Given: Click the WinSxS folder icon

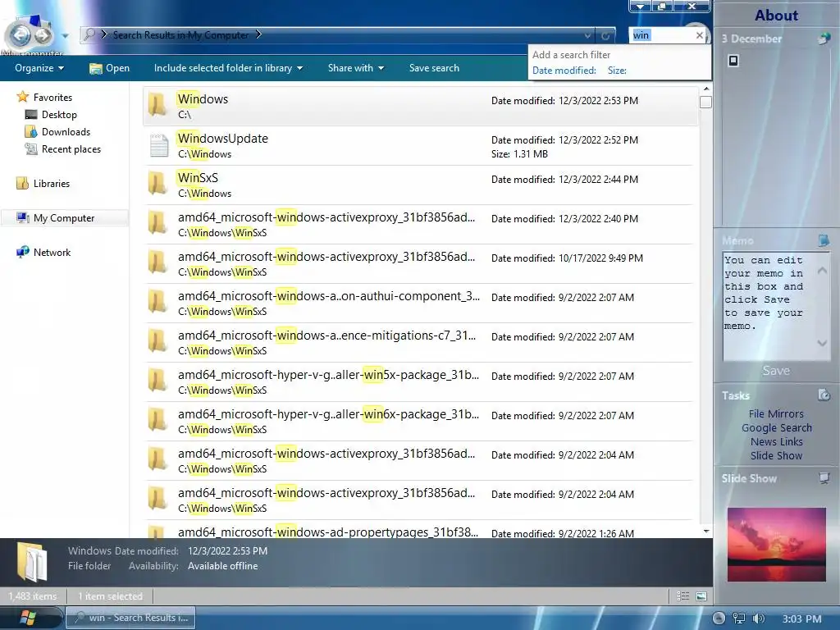Looking at the screenshot, I should click(158, 185).
